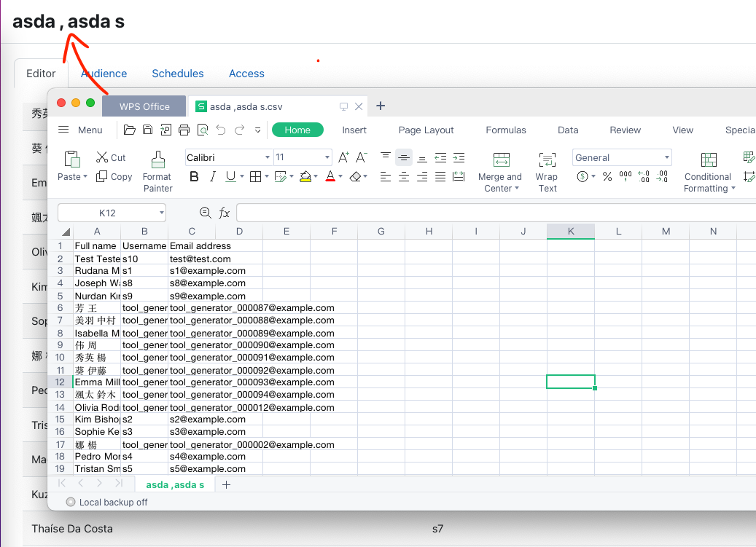Click the Increase decimal places icon
Image resolution: width=756 pixels, height=547 pixels.
pos(644,177)
